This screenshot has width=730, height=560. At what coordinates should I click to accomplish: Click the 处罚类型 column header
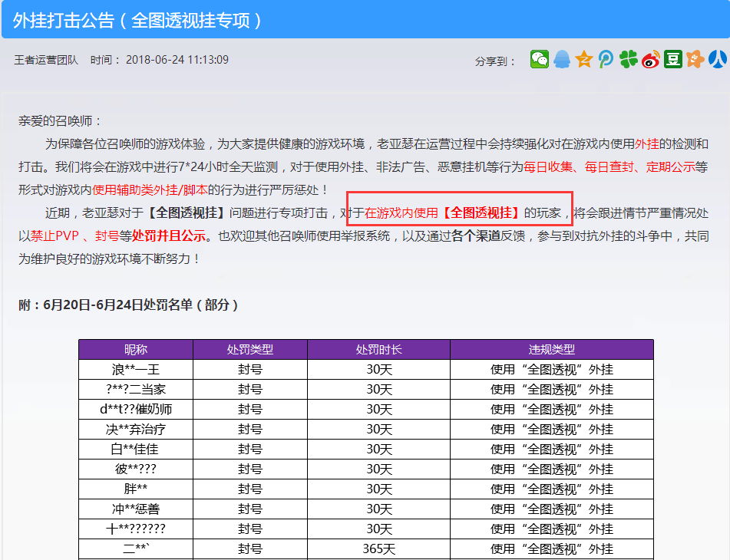[250, 349]
